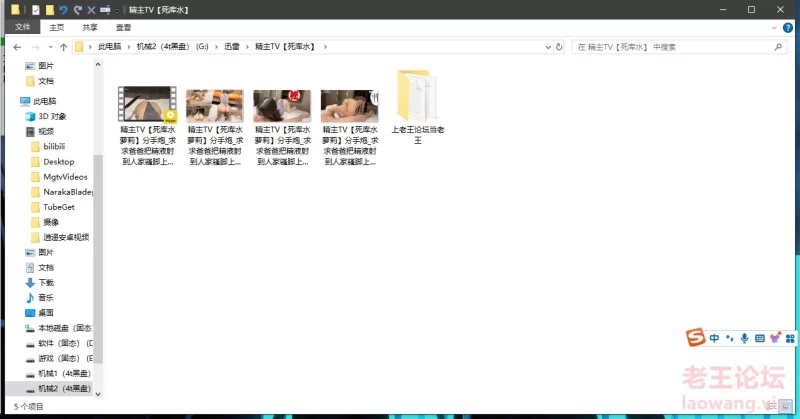
Task: Expand the ribbon with the chevron
Action: [774, 28]
